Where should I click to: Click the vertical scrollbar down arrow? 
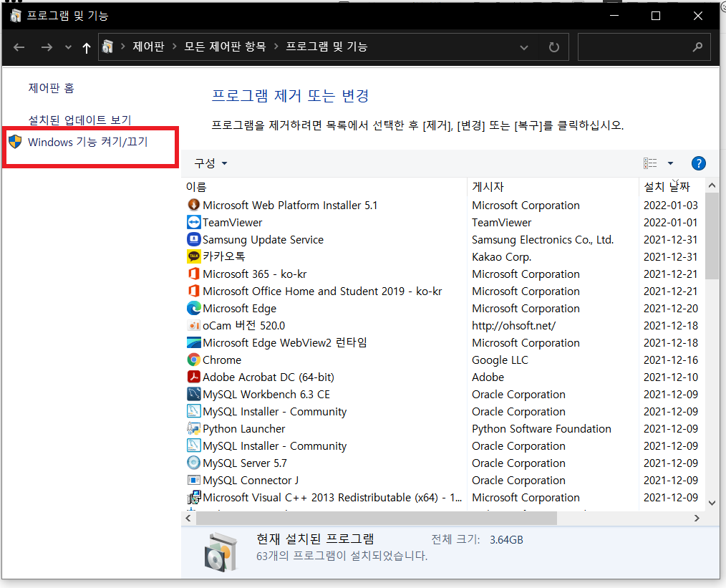coord(712,503)
